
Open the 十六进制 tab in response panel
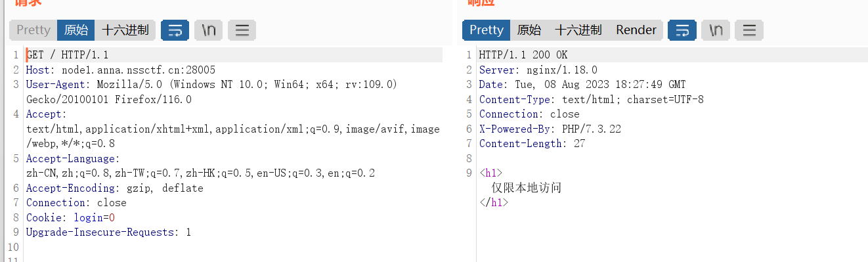[578, 30]
